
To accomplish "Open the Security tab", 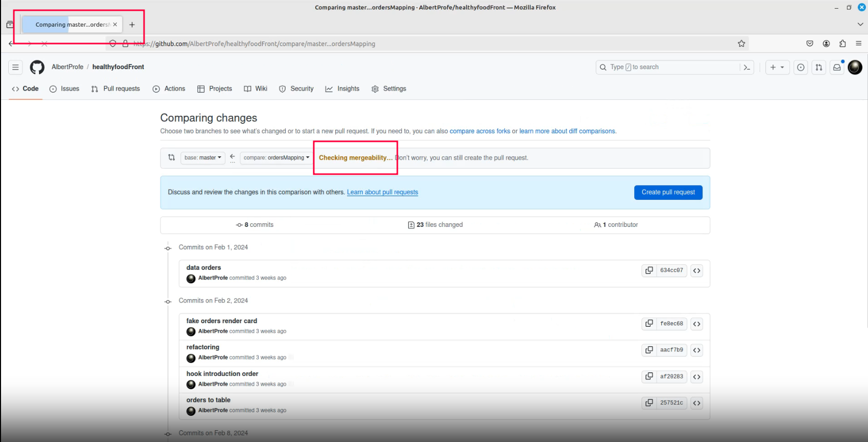I will pos(296,89).
